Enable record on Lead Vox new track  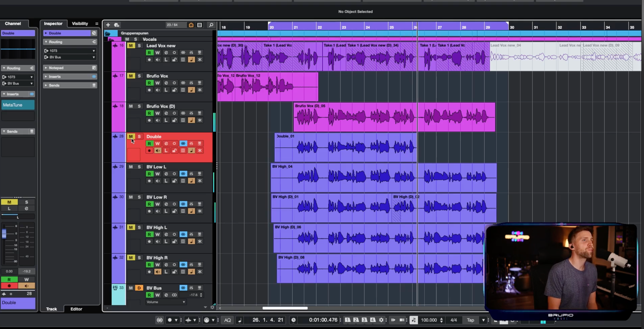pyautogui.click(x=149, y=60)
